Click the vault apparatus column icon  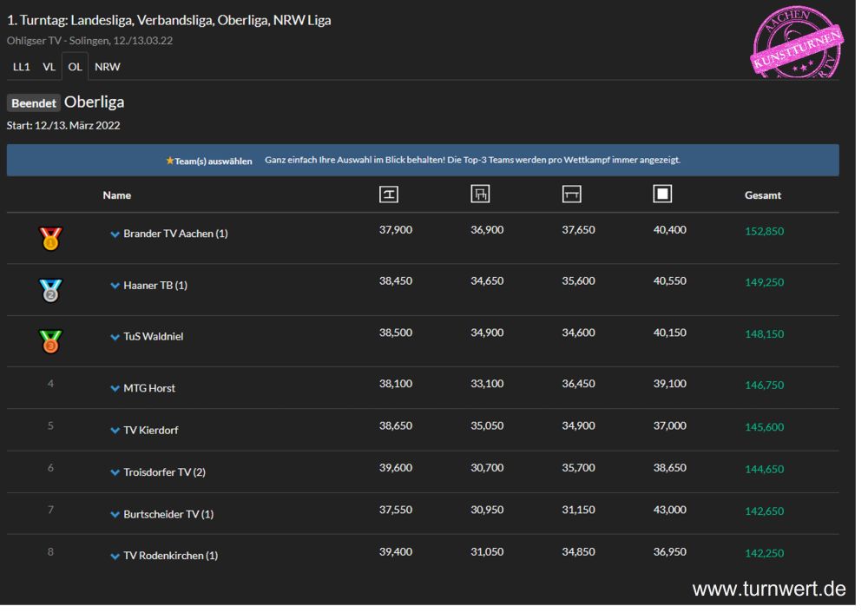[390, 195]
